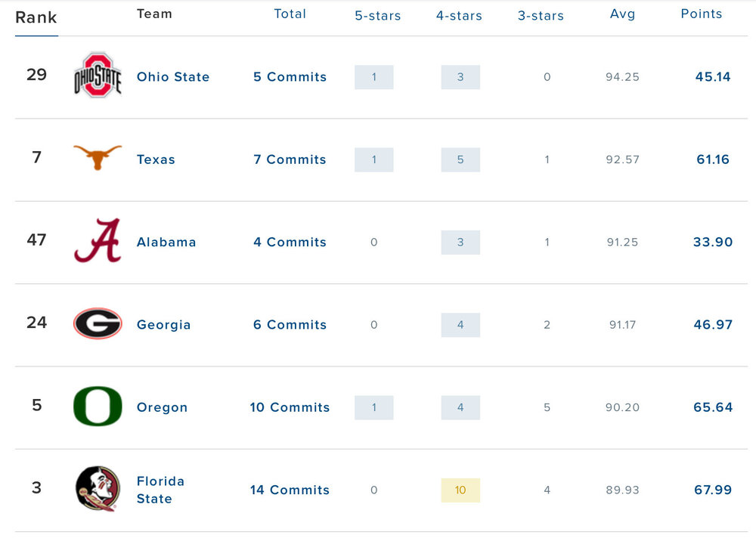Click the Ohio State team logo
The image size is (756, 538).
pyautogui.click(x=98, y=76)
